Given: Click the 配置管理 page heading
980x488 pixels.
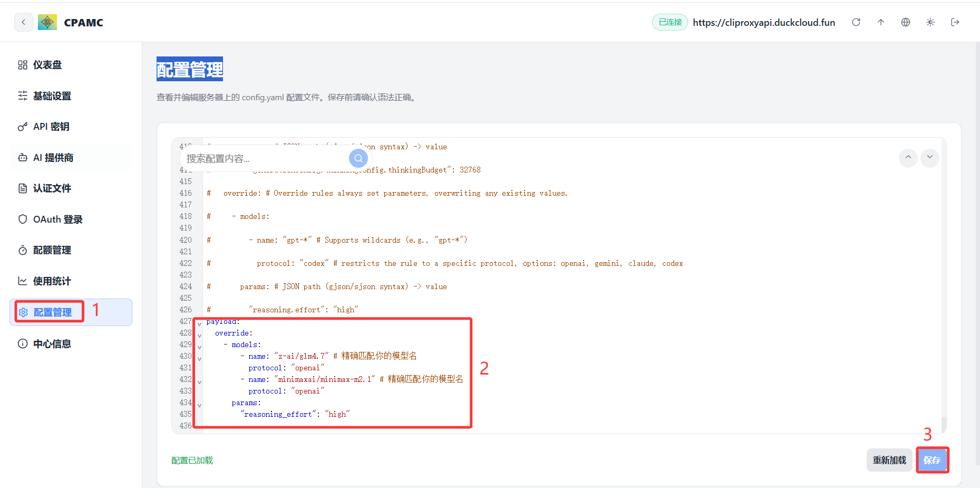Looking at the screenshot, I should pyautogui.click(x=190, y=69).
